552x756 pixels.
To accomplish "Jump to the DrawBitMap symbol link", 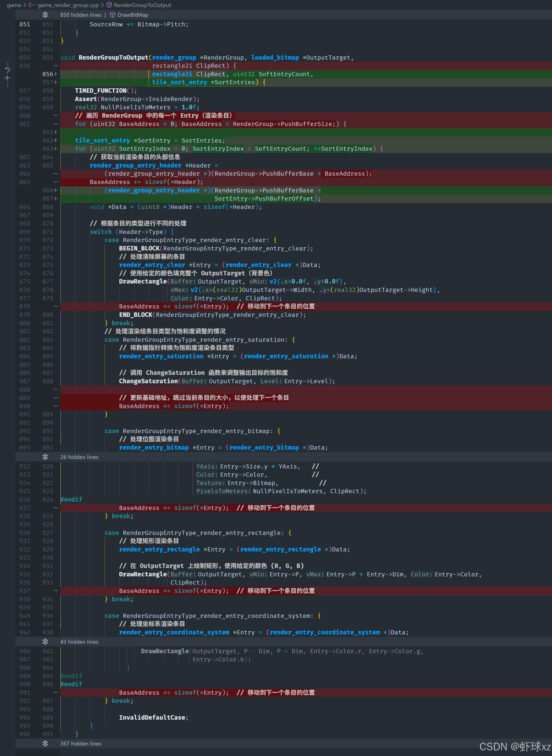I will point(133,15).
